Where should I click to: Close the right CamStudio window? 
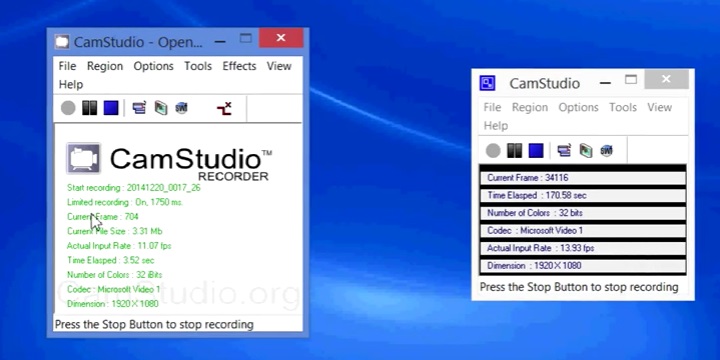[666, 79]
